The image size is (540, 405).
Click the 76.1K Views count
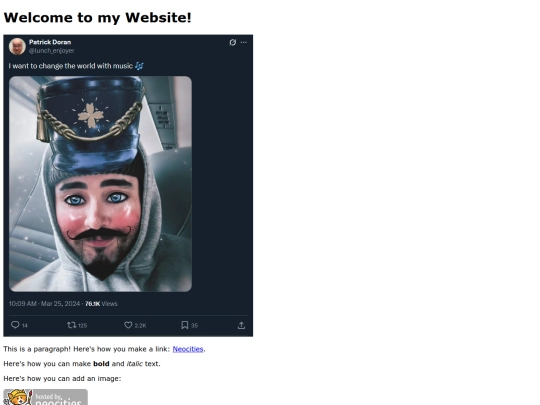tap(101, 304)
